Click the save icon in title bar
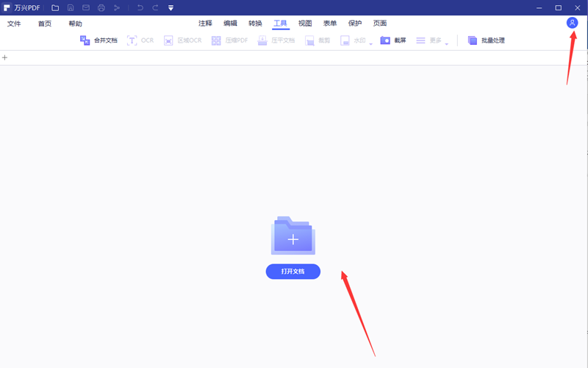The width and height of the screenshot is (588, 368). (x=71, y=7)
